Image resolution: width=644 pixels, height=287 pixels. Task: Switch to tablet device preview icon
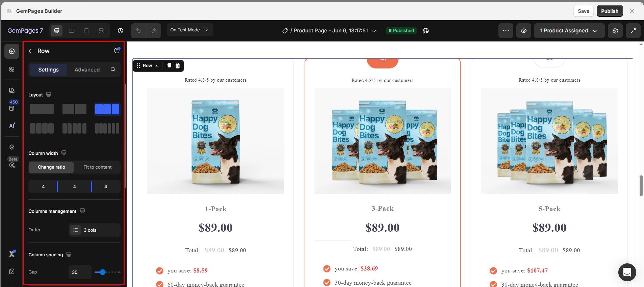pyautogui.click(x=72, y=31)
